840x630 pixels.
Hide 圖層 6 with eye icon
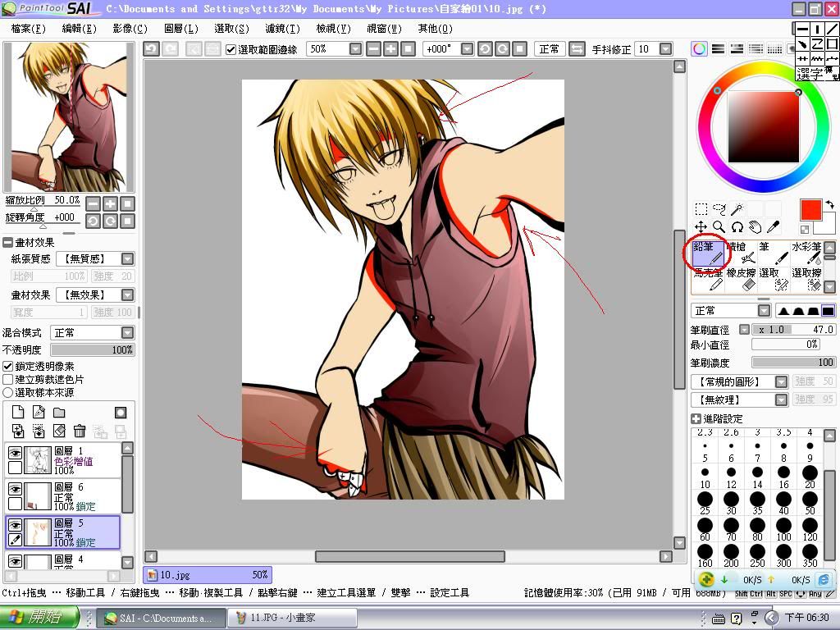click(x=16, y=489)
